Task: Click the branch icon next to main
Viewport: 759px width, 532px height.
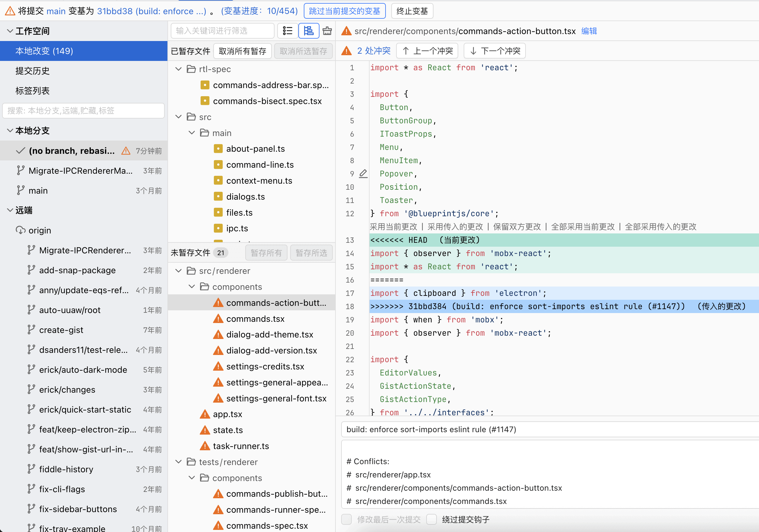Action: (21, 190)
